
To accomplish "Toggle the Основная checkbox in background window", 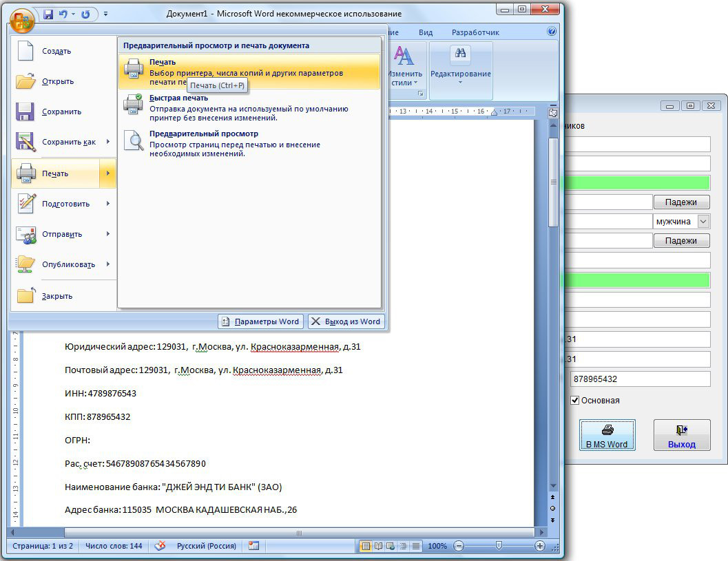I will (575, 401).
